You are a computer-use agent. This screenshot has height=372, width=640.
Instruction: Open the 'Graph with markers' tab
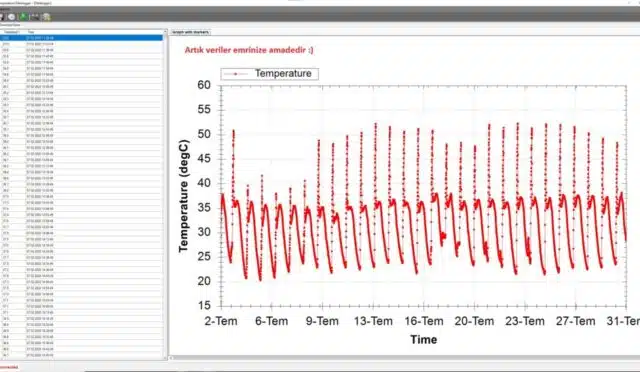pyautogui.click(x=190, y=32)
